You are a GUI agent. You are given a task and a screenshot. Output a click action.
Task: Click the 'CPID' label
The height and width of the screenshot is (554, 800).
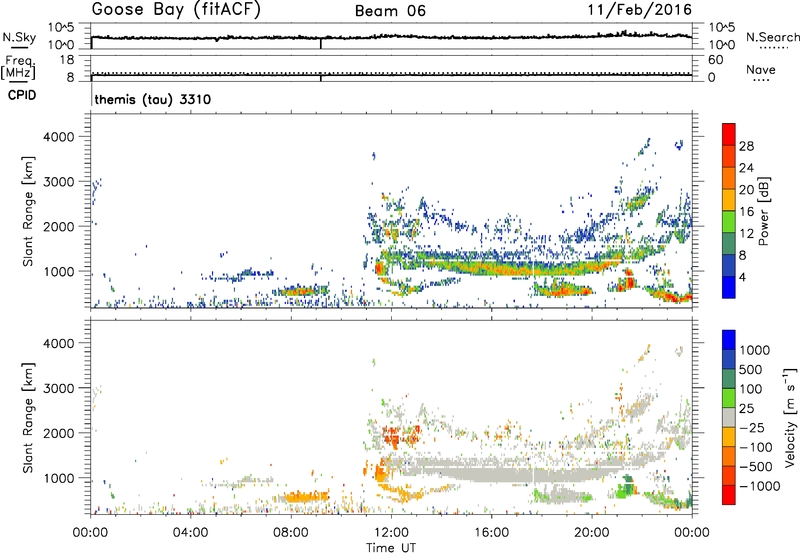pyautogui.click(x=22, y=95)
